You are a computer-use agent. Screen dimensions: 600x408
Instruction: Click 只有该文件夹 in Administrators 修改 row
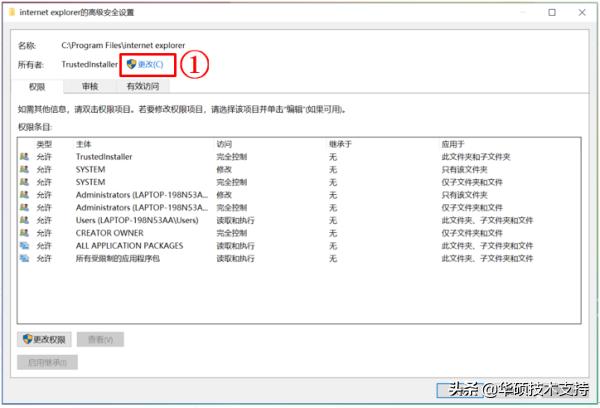pos(464,194)
